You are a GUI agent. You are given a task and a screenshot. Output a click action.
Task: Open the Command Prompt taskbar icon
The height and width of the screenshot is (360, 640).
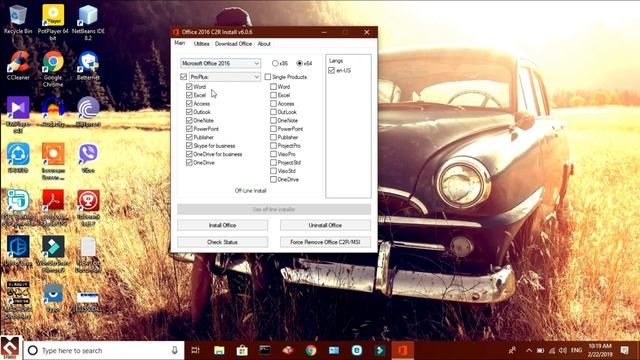pos(265,350)
